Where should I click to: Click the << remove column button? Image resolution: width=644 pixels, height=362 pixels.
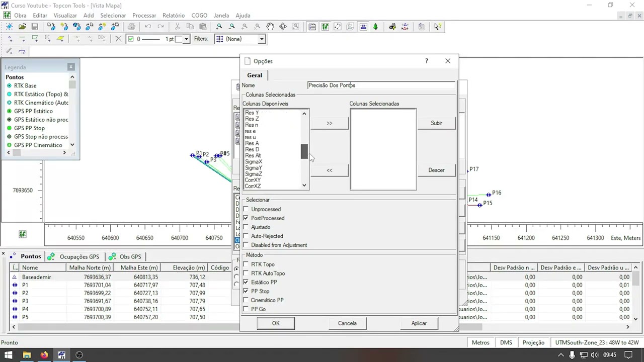pos(330,170)
